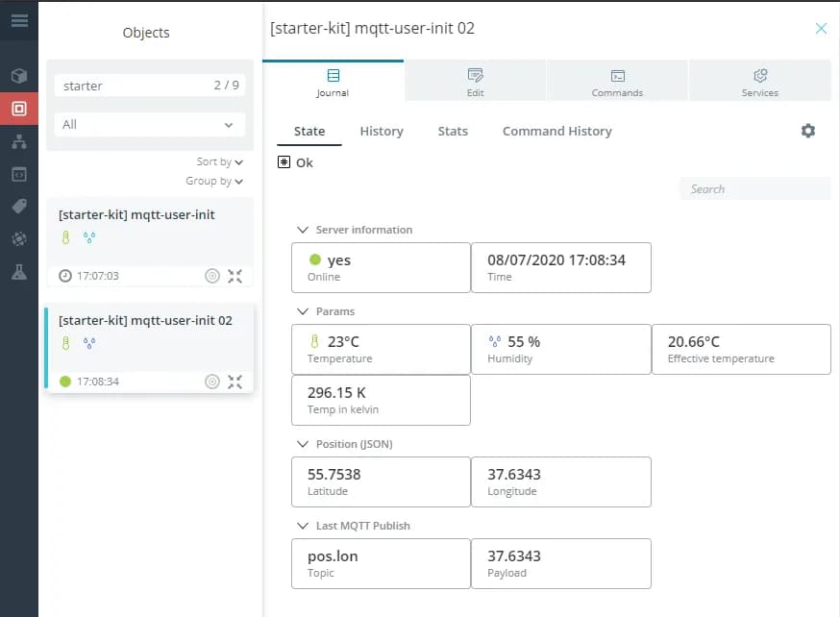Open the code window icon in sidebar
Image resolution: width=840 pixels, height=617 pixels.
coord(19,174)
